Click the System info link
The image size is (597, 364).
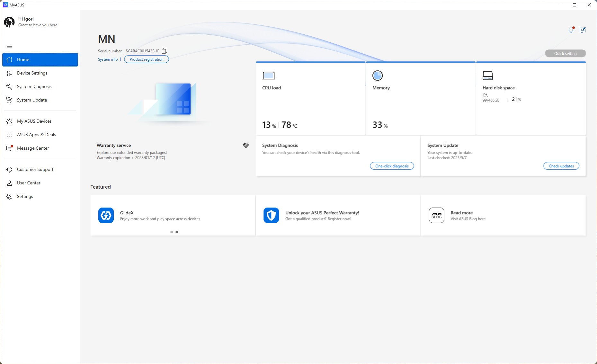click(108, 59)
